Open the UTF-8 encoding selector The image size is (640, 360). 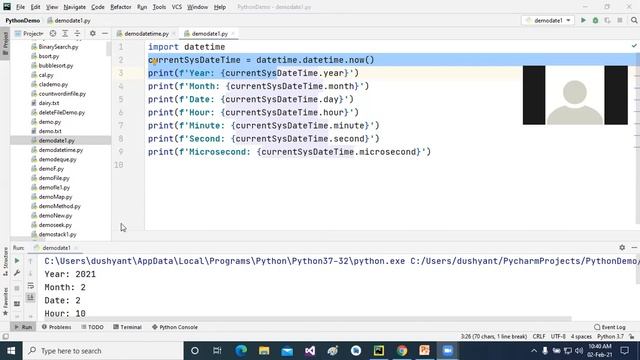[x=558, y=337]
